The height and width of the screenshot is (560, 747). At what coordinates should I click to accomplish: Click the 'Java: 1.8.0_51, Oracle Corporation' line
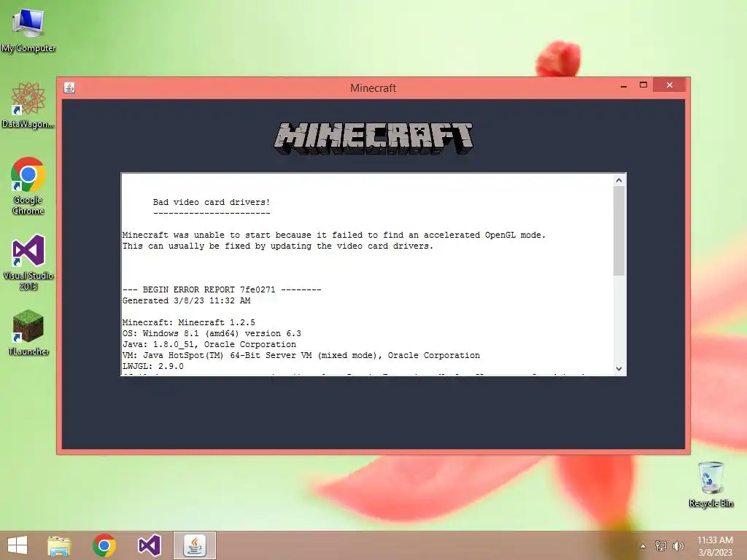pos(209,344)
